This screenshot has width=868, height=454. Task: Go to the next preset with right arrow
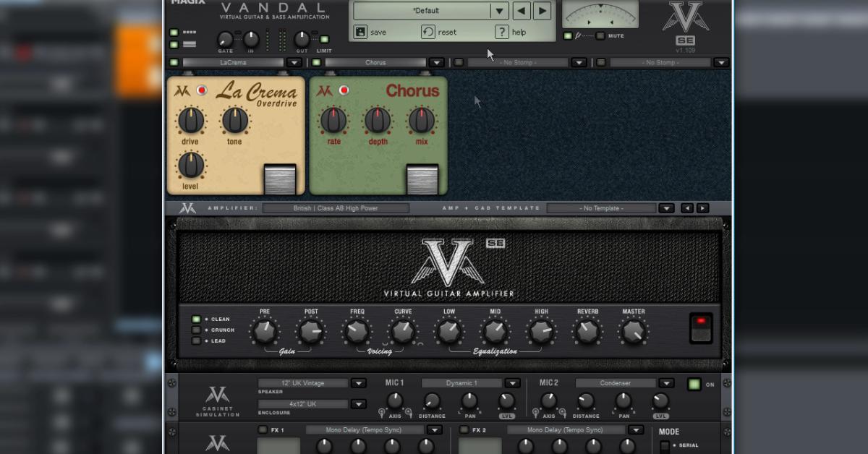click(542, 11)
